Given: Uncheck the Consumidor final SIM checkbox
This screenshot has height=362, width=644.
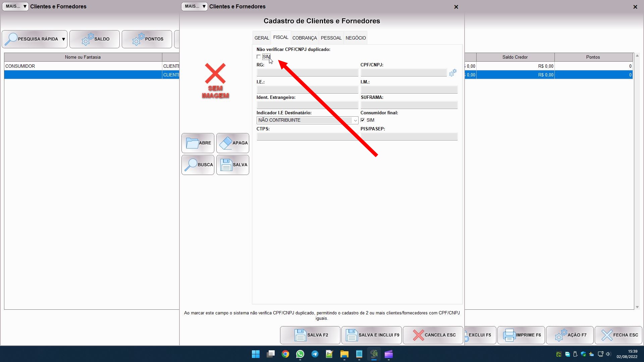Looking at the screenshot, I should [363, 120].
